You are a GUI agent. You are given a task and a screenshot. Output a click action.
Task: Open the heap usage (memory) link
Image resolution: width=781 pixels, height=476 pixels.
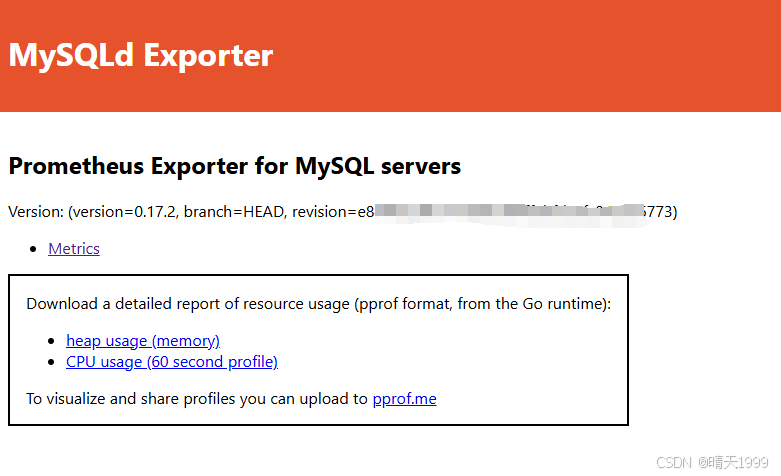[x=143, y=341]
